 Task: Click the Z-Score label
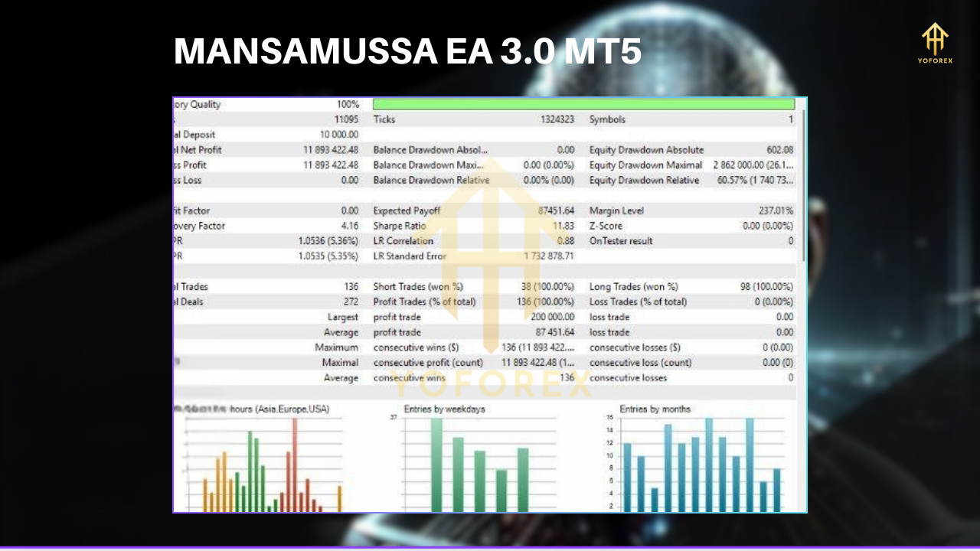tap(606, 226)
